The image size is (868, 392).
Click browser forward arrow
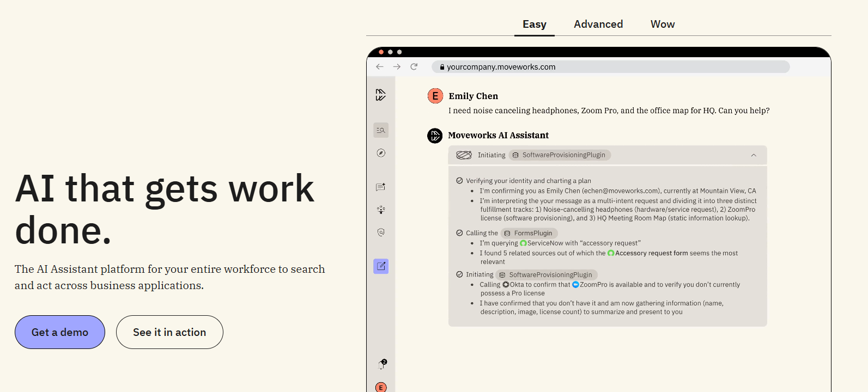397,66
